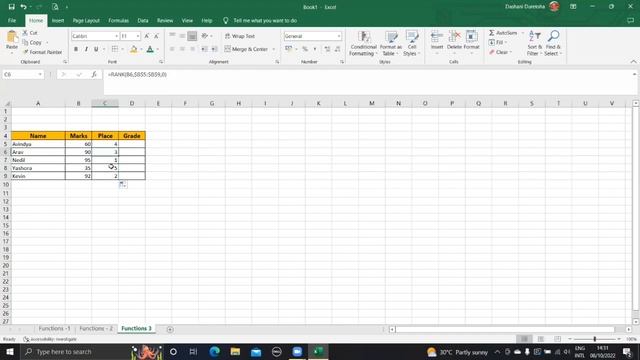
Task: Click Merge & Center button
Action: [247, 49]
